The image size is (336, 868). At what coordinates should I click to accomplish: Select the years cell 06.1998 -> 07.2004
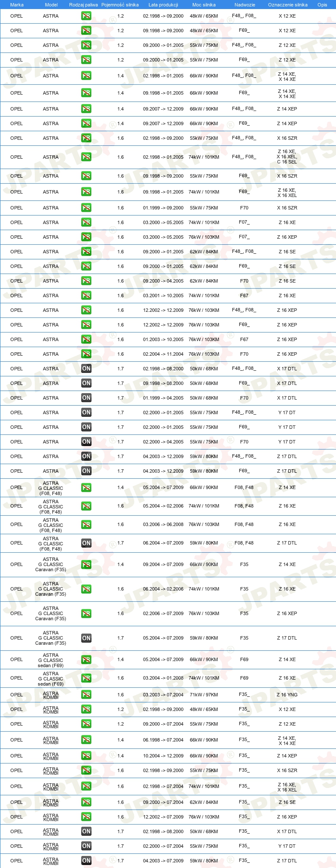click(x=163, y=740)
